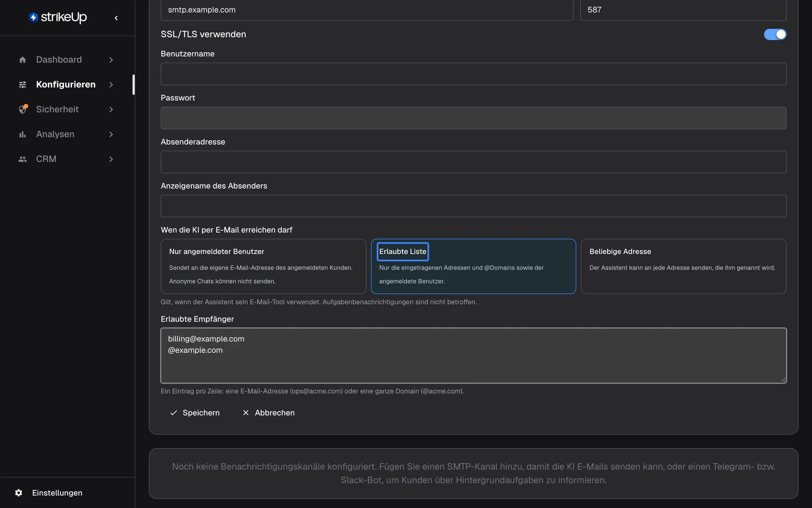
Task: Click the 'Gilt, wenn der Assistent' note
Action: (x=318, y=302)
